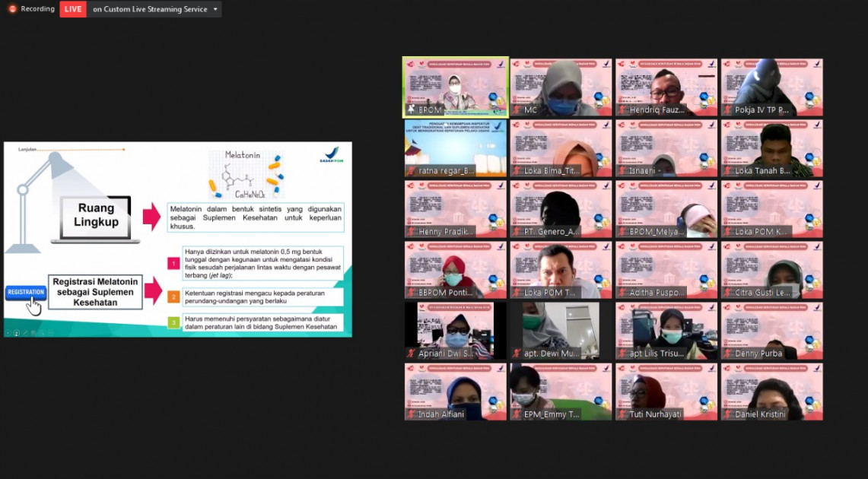The image size is (868, 479).
Task: Select the Loka Bima participant video tile
Action: point(561,148)
